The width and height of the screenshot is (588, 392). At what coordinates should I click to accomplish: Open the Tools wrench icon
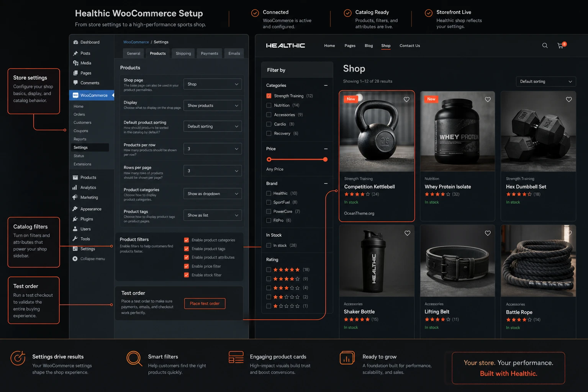point(75,239)
